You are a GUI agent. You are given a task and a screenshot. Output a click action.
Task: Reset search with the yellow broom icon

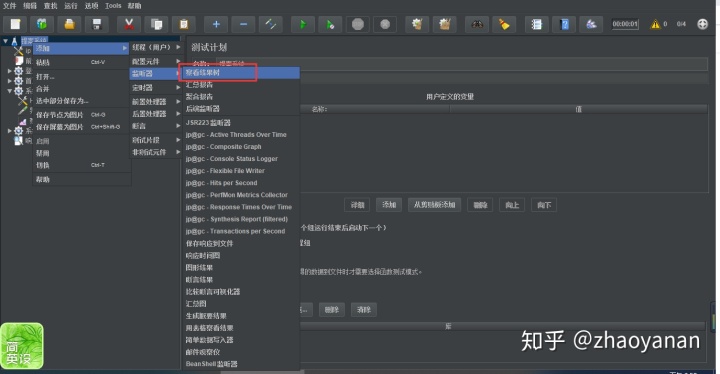504,24
